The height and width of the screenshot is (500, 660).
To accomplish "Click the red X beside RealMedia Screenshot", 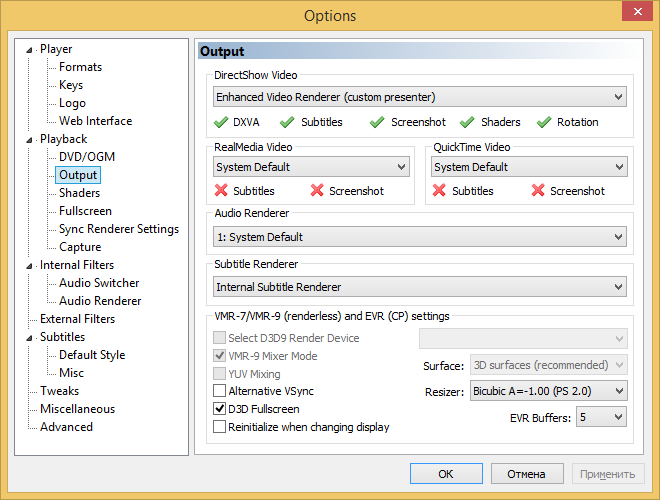I will tap(317, 191).
